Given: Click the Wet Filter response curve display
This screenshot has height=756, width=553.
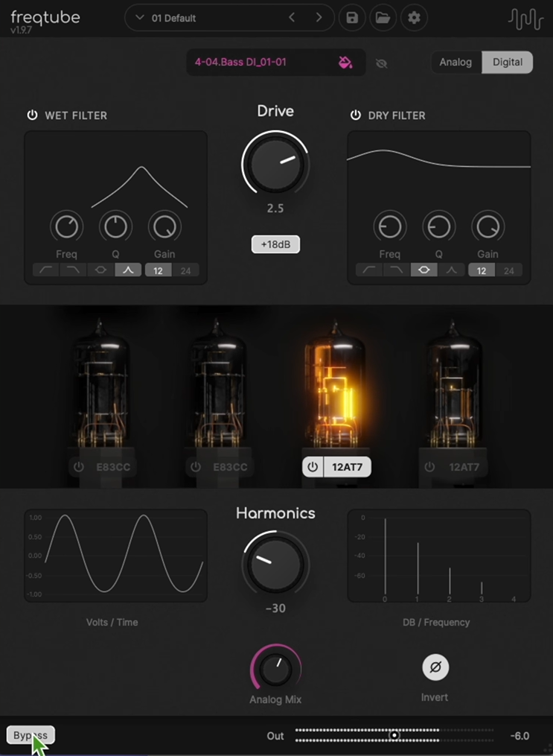Looking at the screenshot, I should (x=115, y=170).
